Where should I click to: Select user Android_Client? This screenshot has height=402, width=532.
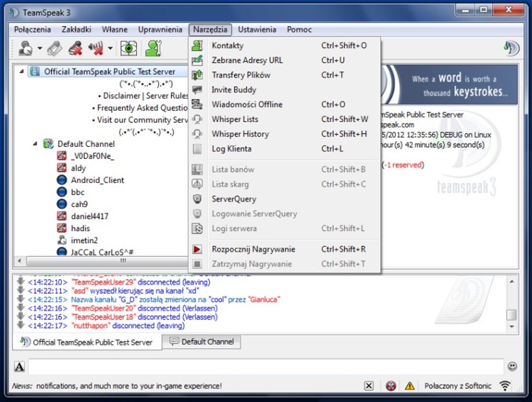point(98,180)
